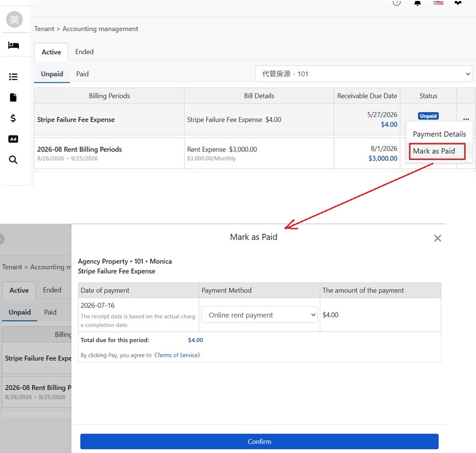Screen dimensions: 476x453
Task: Click the Total due $4.00 amount
Action: click(195, 340)
